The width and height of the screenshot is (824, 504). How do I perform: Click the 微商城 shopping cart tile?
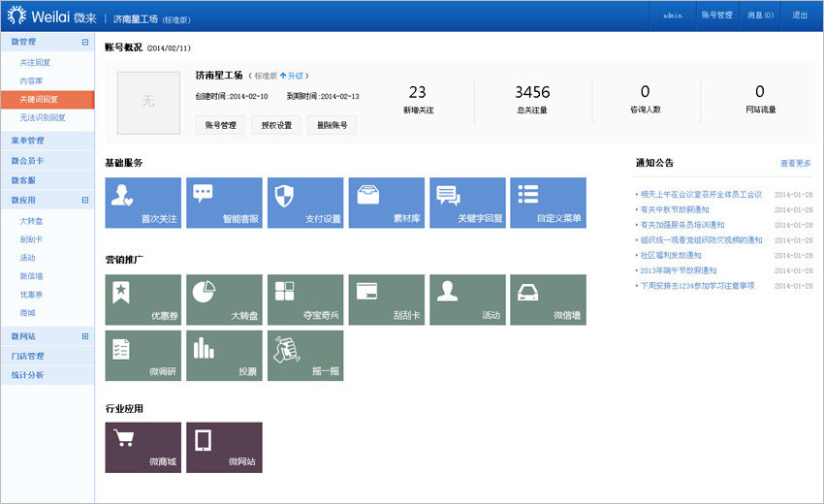click(x=143, y=448)
